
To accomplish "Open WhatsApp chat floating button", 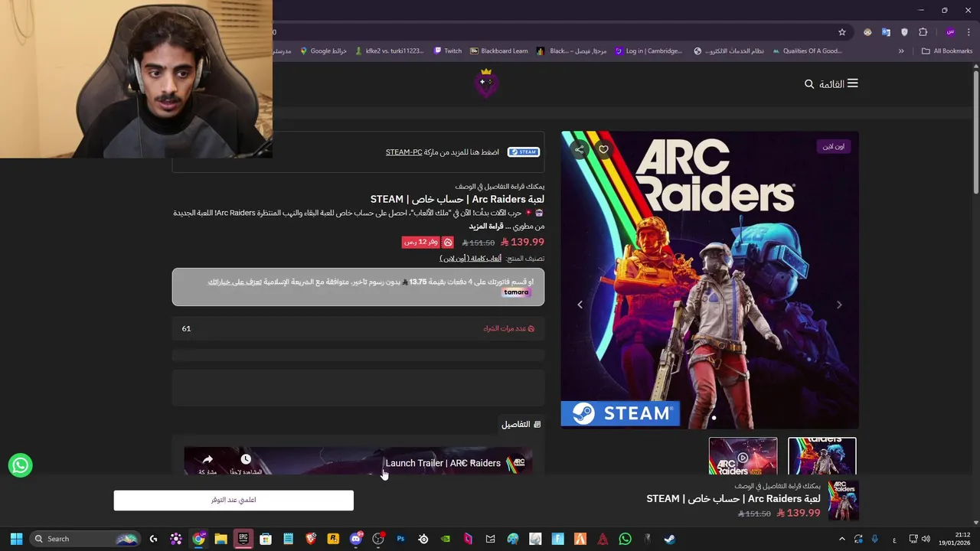I will point(21,465).
